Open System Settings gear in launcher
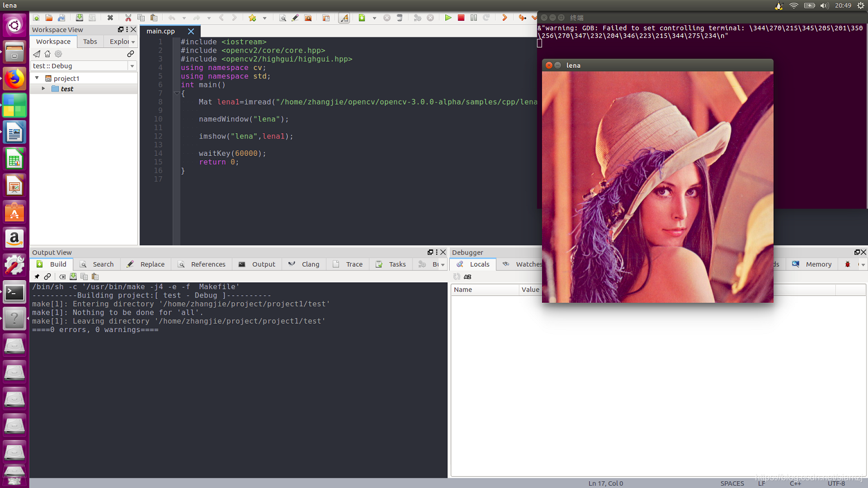 pos(15,265)
